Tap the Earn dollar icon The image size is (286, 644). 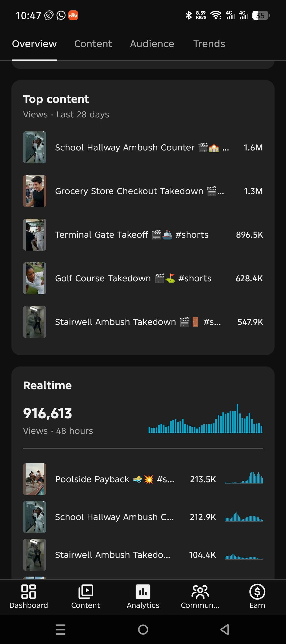(x=257, y=591)
